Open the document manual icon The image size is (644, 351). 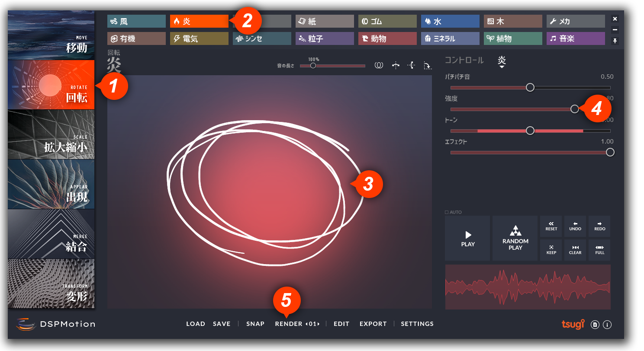pos(595,325)
